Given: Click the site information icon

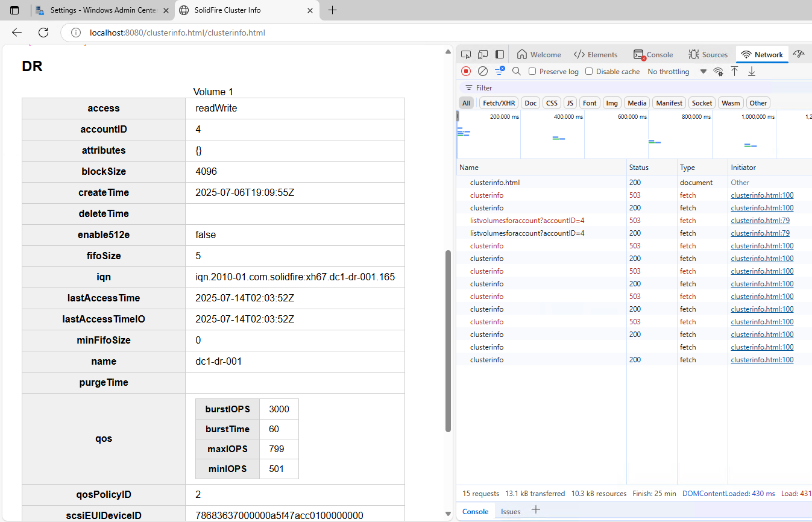Looking at the screenshot, I should pos(75,33).
